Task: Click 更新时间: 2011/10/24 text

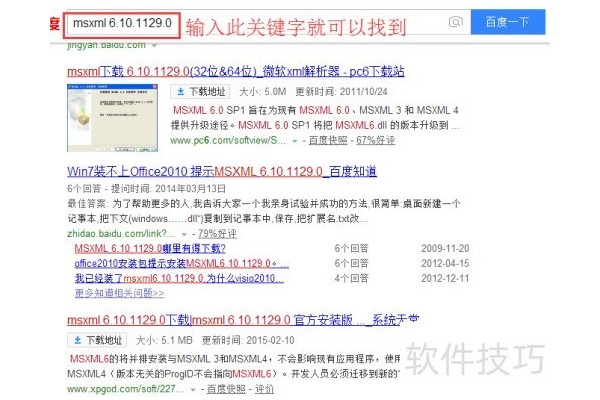Action: pyautogui.click(x=341, y=92)
